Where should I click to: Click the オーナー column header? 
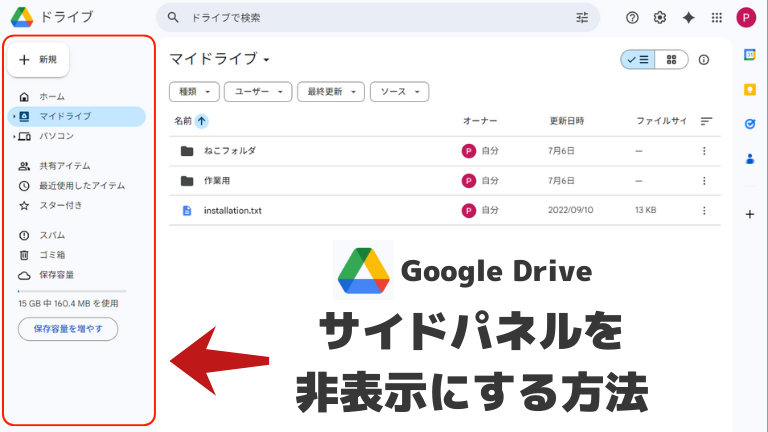click(480, 121)
